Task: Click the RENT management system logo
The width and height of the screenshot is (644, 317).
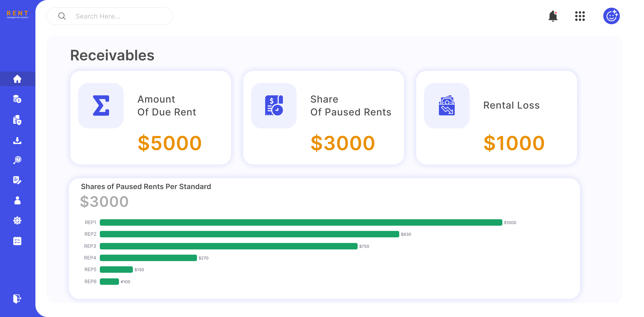Action: tap(17, 14)
